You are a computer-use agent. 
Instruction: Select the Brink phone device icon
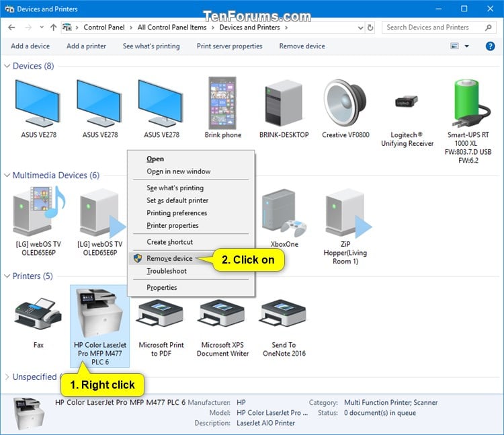tap(222, 103)
